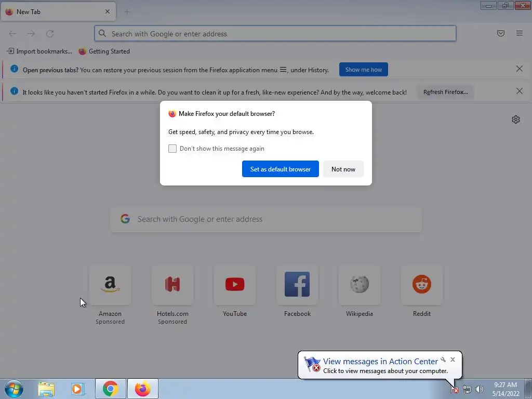Image resolution: width=532 pixels, height=399 pixels.
Task: Click the Refresh Firefox button
Action: click(445, 92)
